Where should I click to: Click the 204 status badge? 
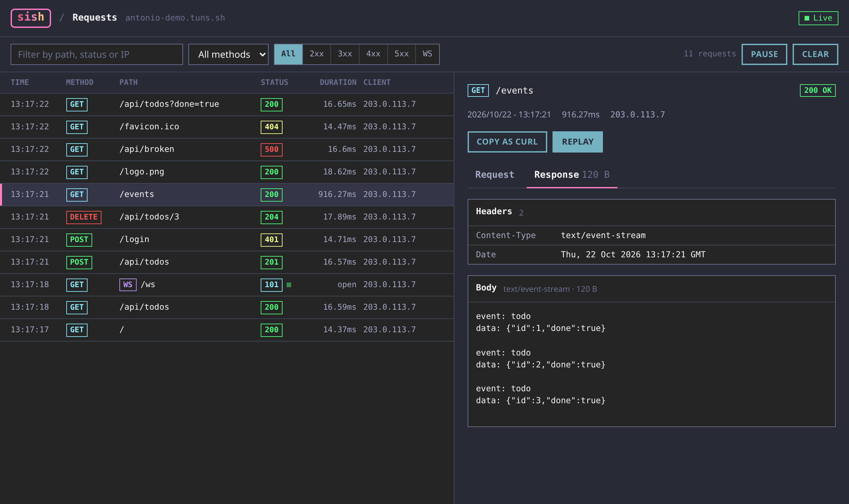pos(272,217)
